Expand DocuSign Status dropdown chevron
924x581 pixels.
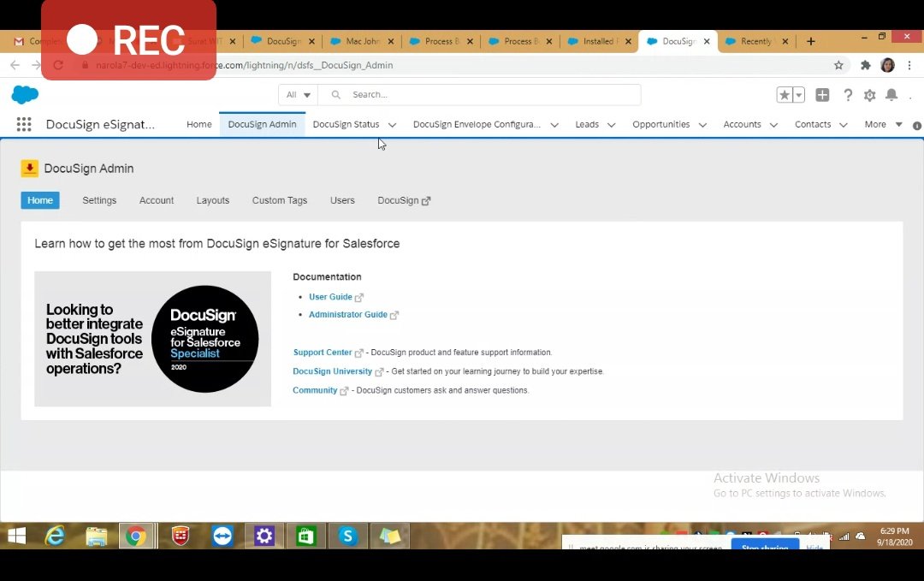pos(393,125)
